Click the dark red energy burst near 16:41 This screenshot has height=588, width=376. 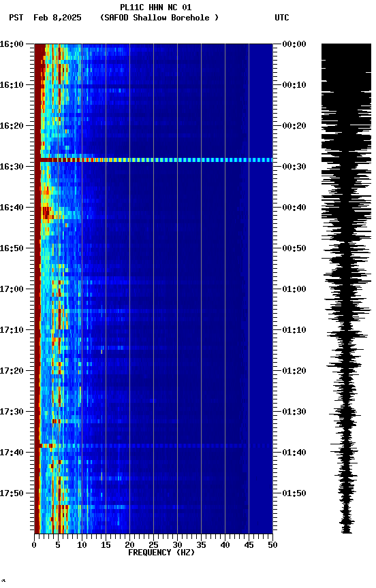[x=46, y=213]
